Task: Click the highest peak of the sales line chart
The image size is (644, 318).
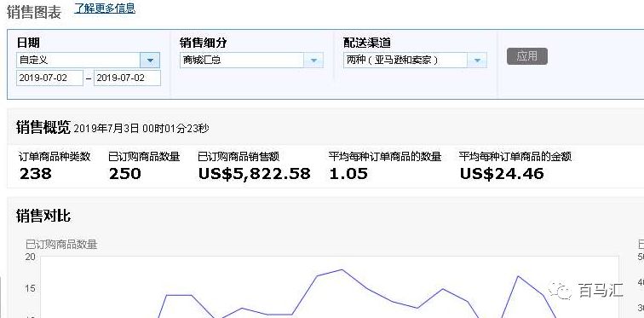Action: [342, 270]
